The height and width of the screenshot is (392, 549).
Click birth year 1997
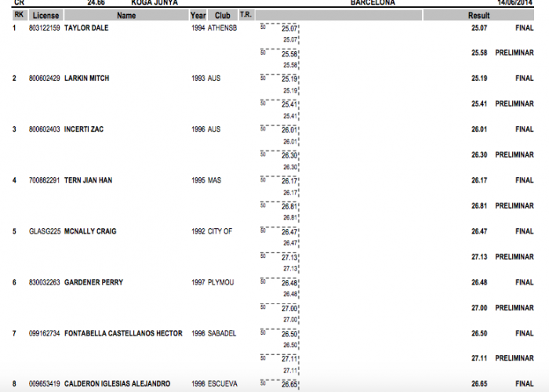(198, 282)
